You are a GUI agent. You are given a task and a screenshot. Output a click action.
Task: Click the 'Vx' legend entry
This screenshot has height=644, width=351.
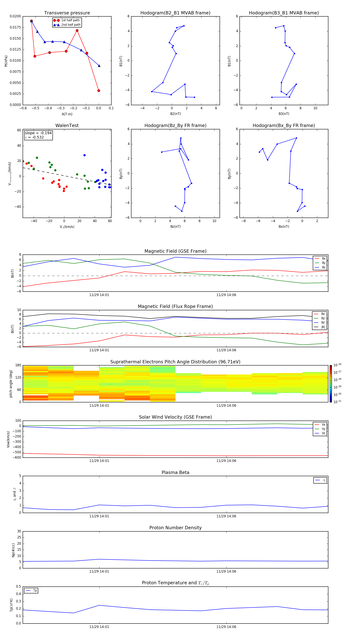pos(320,424)
